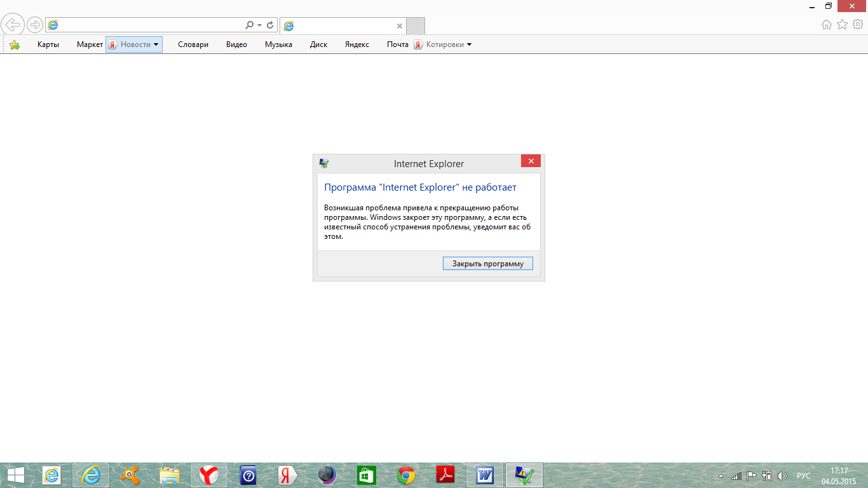Click the error dialog title bar icon

coord(324,163)
